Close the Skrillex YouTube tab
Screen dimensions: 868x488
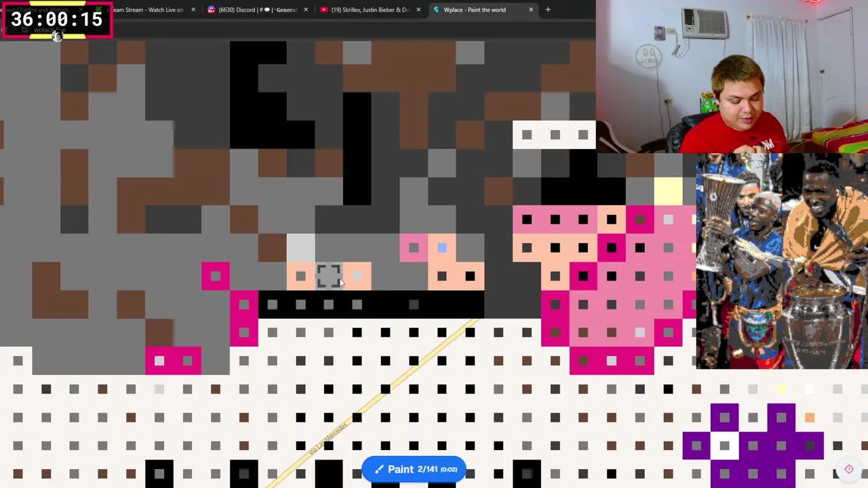pos(418,9)
